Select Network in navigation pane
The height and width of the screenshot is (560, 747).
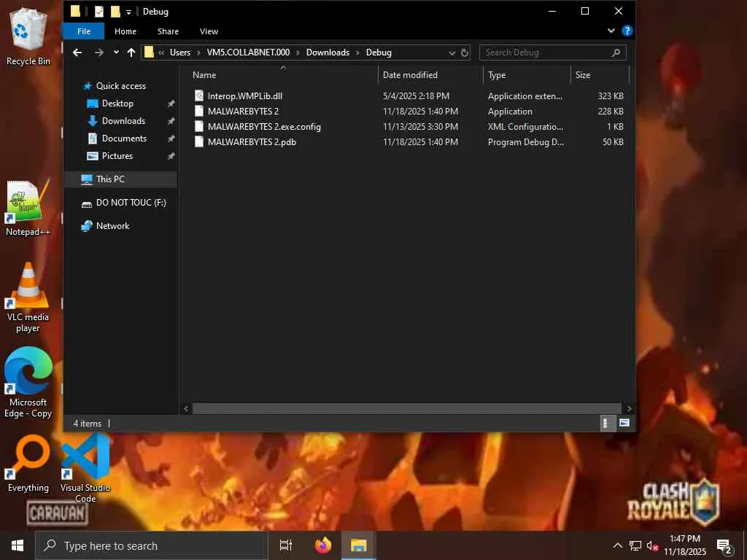click(x=112, y=226)
